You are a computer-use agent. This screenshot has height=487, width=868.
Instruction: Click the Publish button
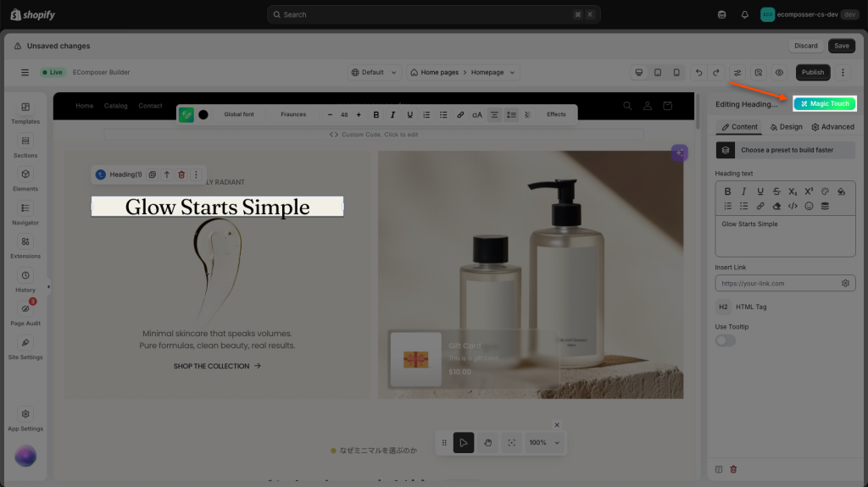click(x=813, y=73)
